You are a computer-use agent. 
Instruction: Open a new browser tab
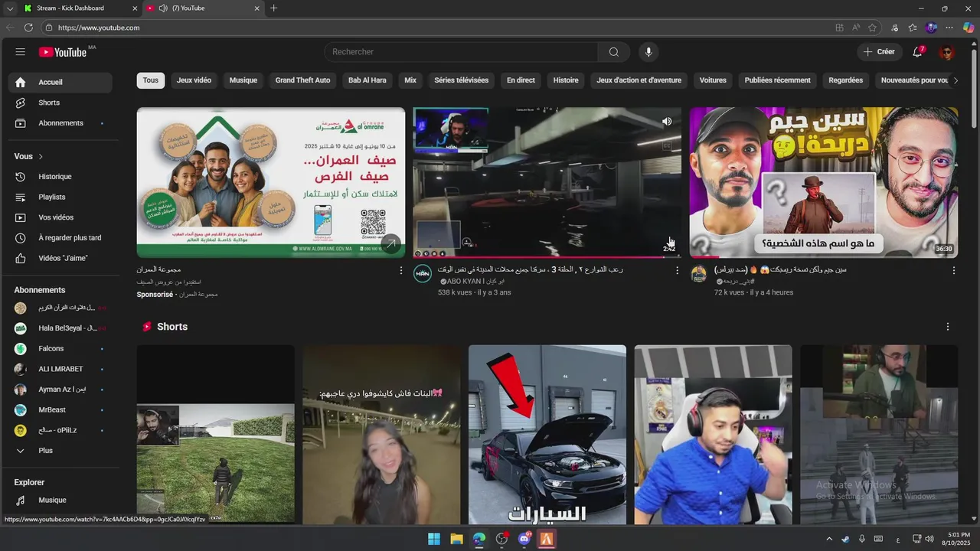273,8
